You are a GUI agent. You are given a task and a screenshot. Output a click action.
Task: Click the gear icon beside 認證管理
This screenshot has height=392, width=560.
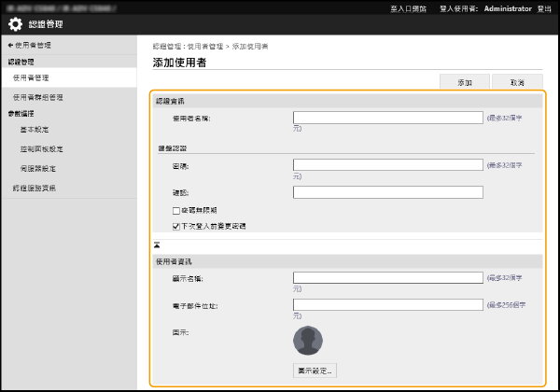(15, 24)
